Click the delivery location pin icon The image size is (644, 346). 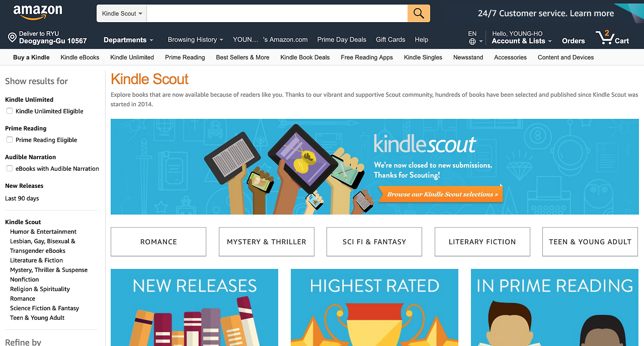13,37
